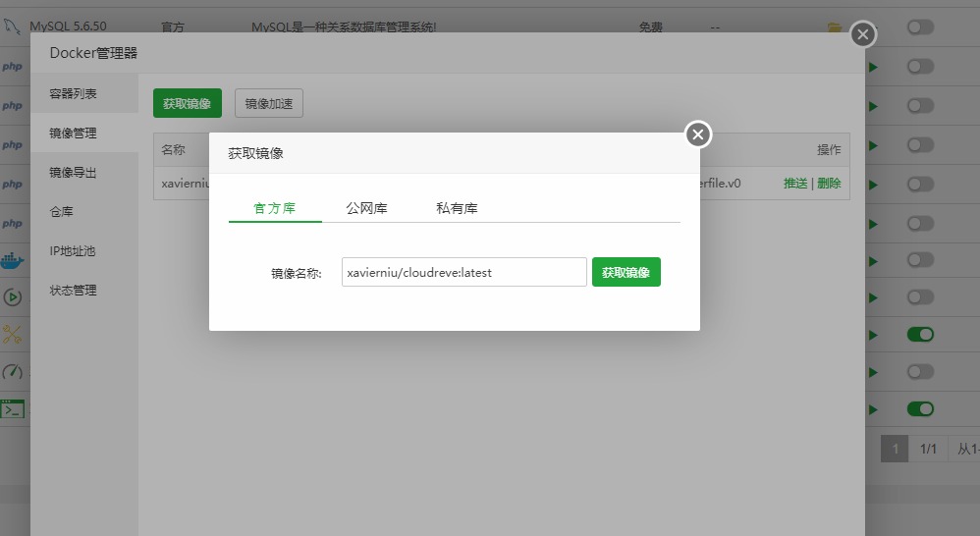Click the 操作 column header
Screen dimensions: 980x536
click(829, 149)
